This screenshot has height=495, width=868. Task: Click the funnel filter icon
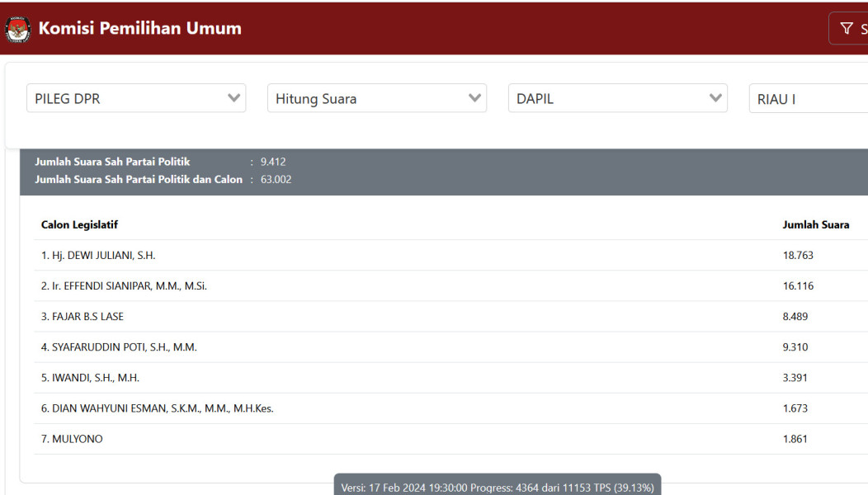pyautogui.click(x=847, y=29)
